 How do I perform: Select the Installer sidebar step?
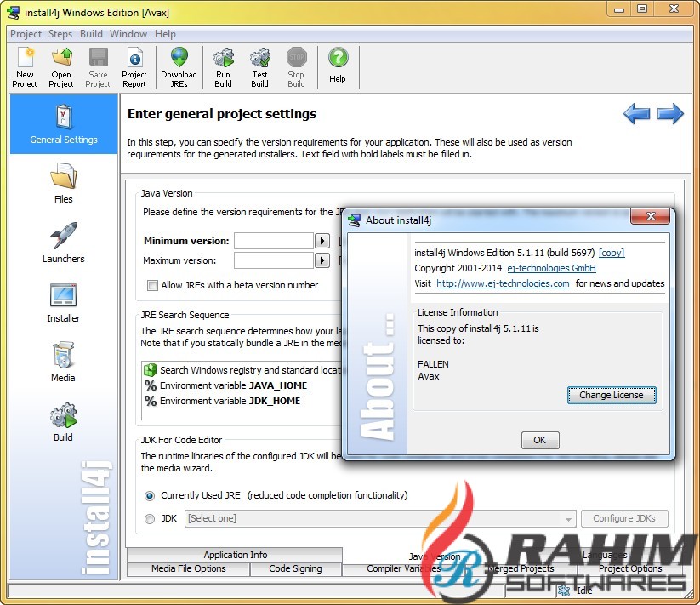[x=64, y=303]
